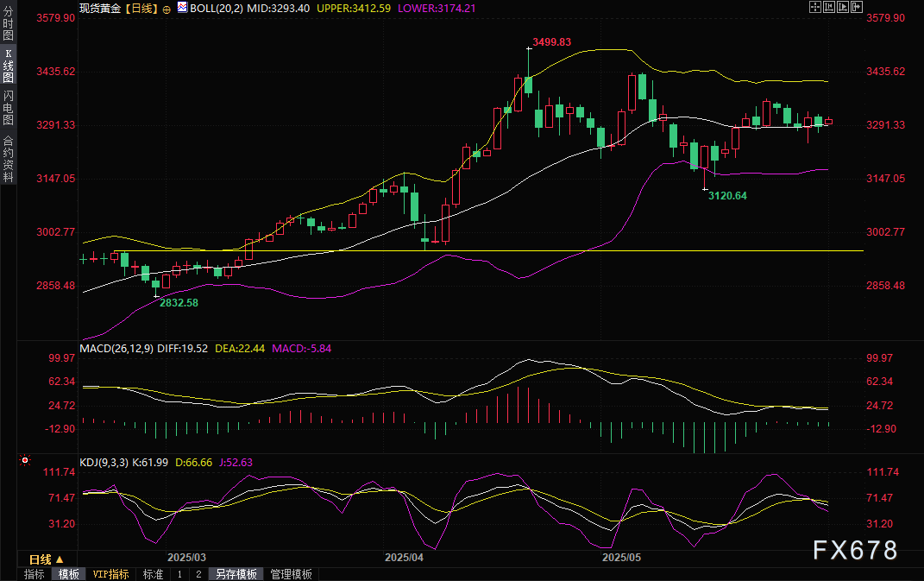Open the 合约资料 sidebar tab
Image resolution: width=924 pixels, height=581 pixels.
coord(8,158)
